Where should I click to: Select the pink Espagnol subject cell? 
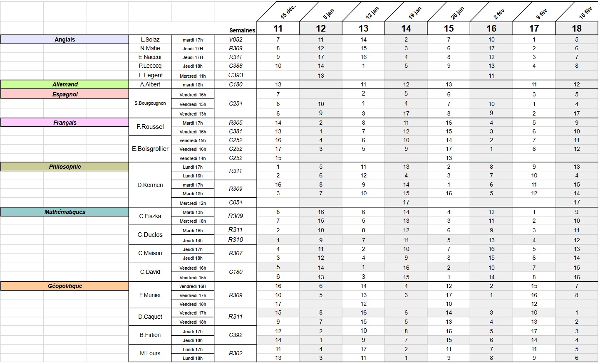point(64,94)
